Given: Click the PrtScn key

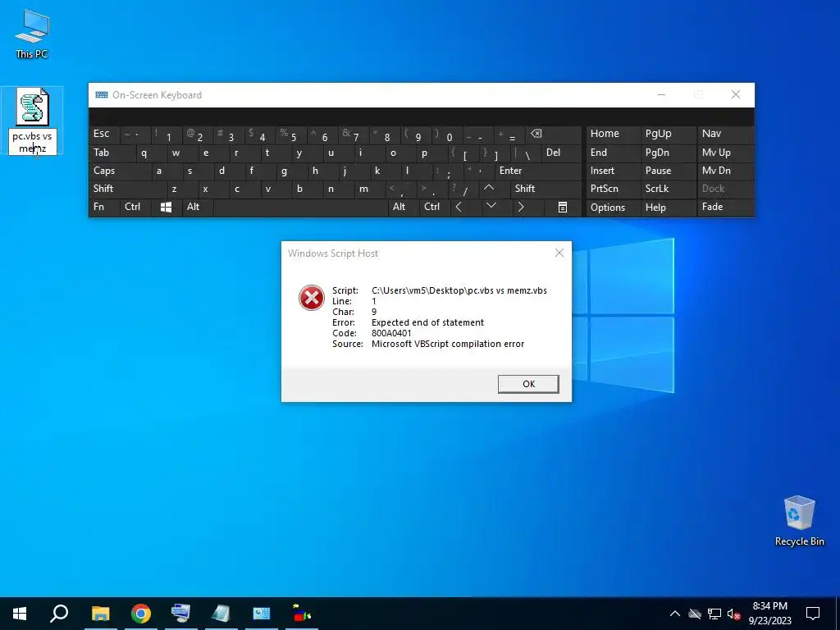Looking at the screenshot, I should pos(613,189).
